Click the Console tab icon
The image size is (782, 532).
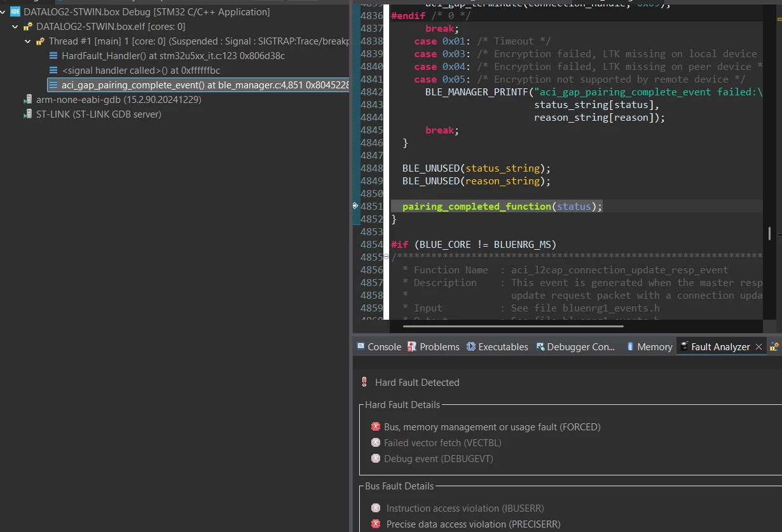(361, 347)
